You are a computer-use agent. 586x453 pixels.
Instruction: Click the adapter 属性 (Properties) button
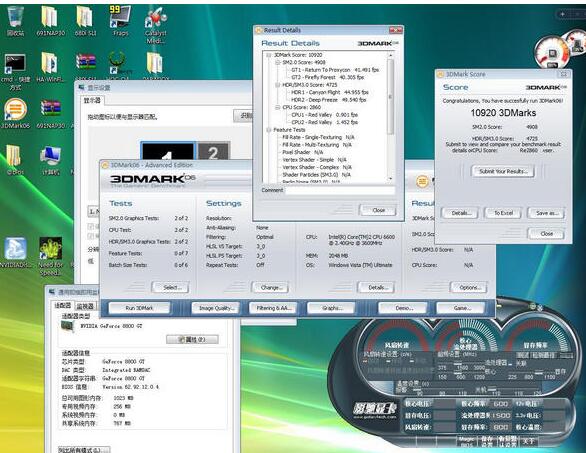192,339
